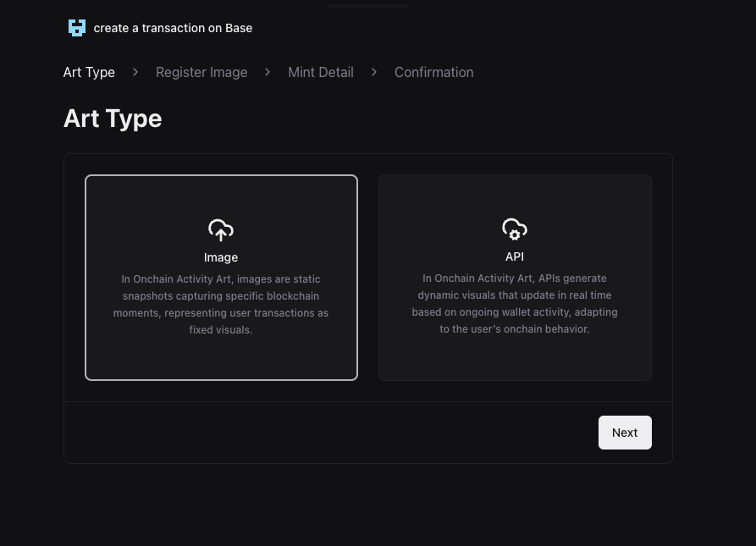Image resolution: width=756 pixels, height=546 pixels.
Task: Click the 'API' label text
Action: 515,256
